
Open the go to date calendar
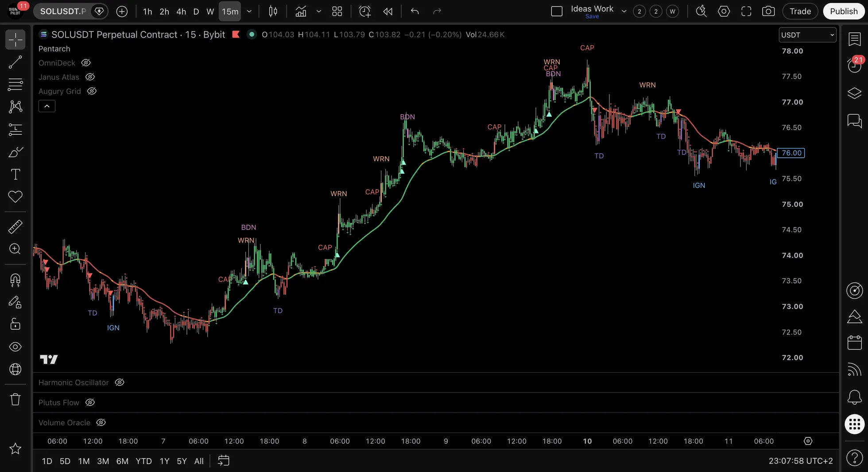pos(224,461)
